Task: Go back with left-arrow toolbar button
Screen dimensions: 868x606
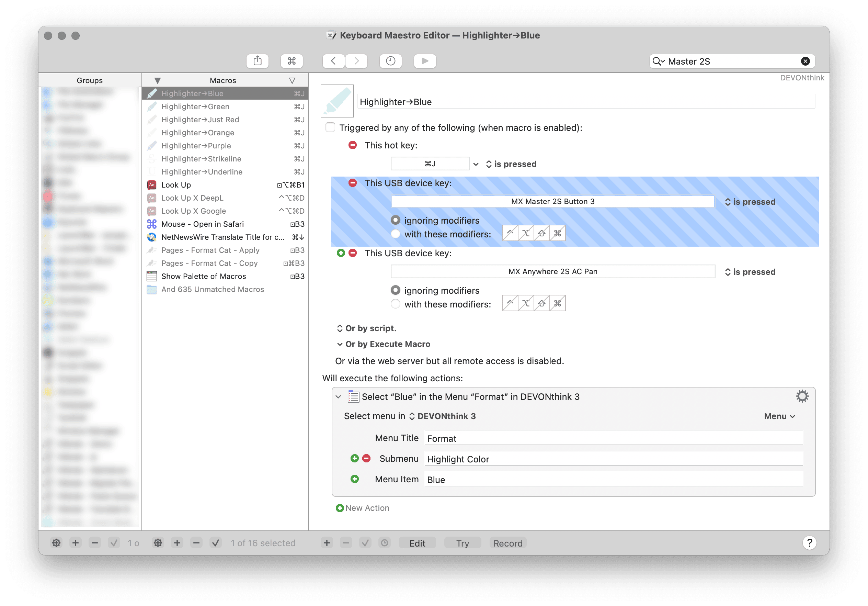Action: (333, 61)
